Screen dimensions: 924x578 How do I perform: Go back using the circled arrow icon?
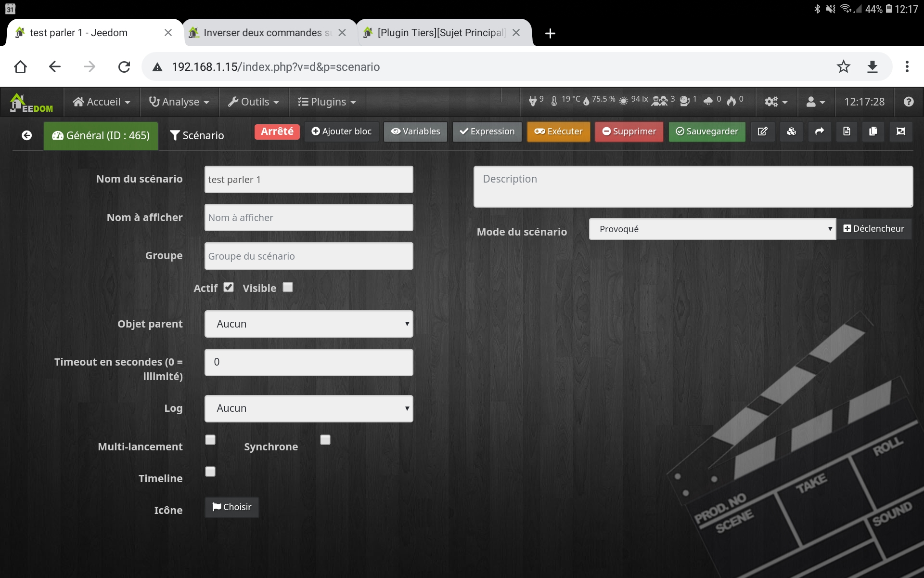[27, 135]
